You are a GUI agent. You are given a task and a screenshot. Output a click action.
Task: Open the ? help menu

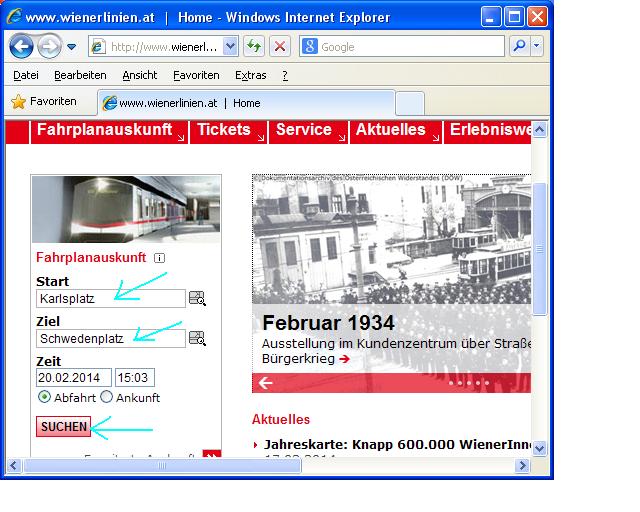[284, 75]
